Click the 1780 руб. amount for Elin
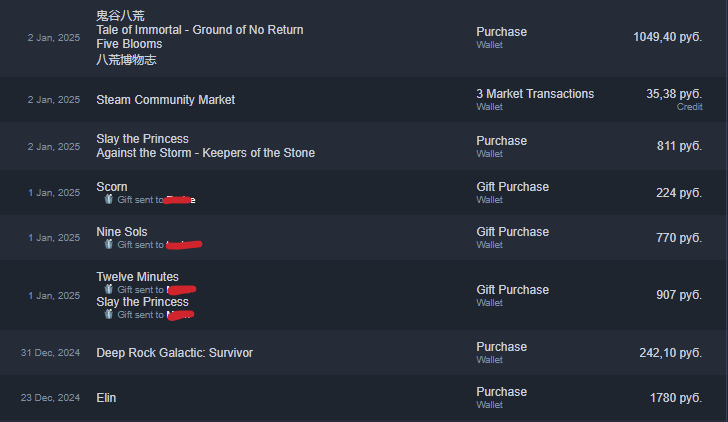This screenshot has height=422, width=728. click(x=676, y=398)
